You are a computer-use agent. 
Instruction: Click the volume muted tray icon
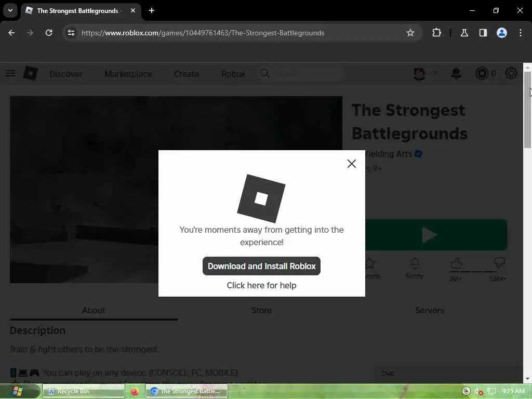(478, 392)
